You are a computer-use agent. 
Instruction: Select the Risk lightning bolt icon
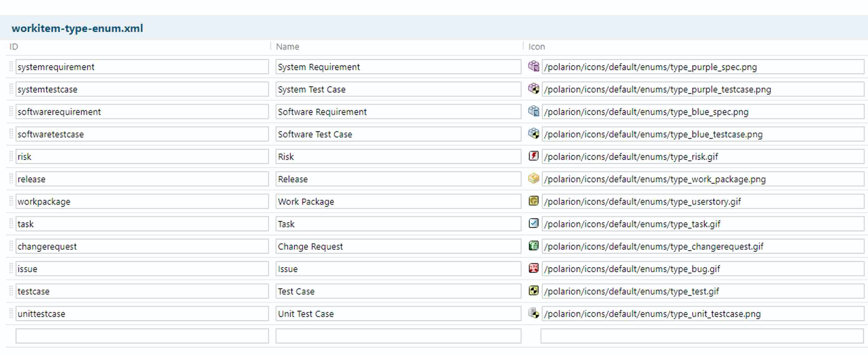(x=534, y=156)
